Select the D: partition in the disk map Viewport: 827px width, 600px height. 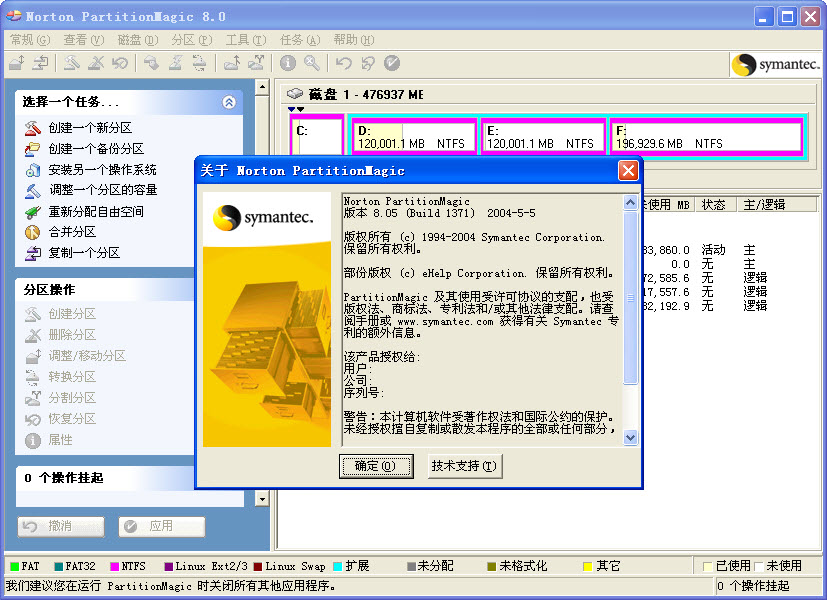(414, 137)
